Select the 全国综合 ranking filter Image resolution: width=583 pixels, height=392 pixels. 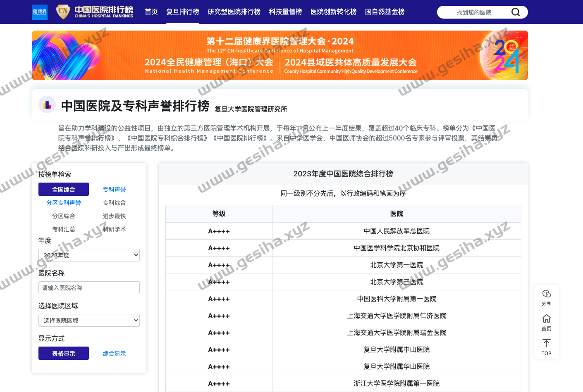64,189
